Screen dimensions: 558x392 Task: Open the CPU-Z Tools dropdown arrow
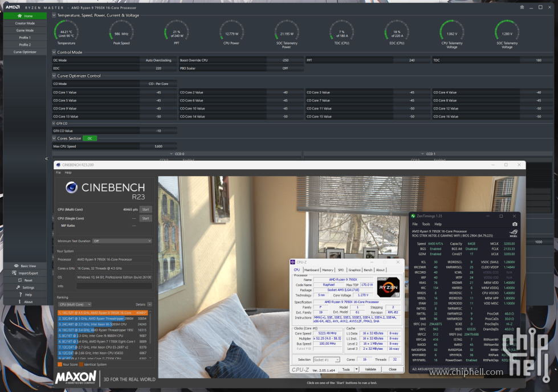tap(356, 369)
